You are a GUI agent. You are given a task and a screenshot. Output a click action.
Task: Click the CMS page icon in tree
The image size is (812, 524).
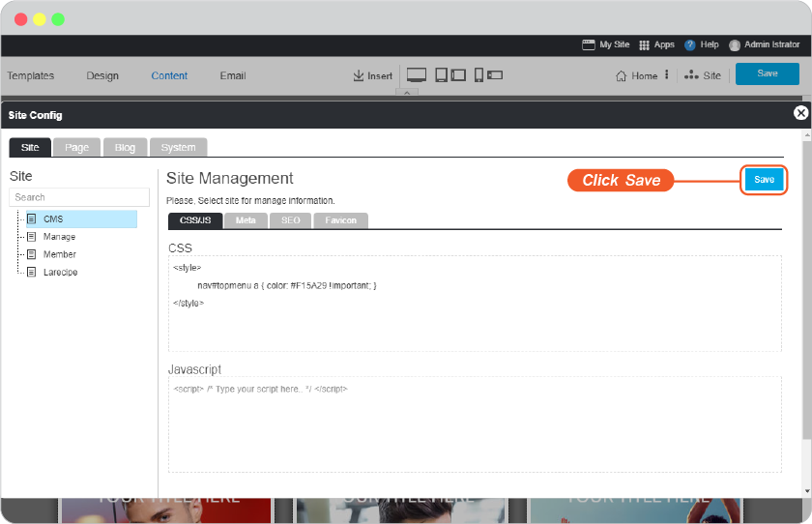click(32, 218)
